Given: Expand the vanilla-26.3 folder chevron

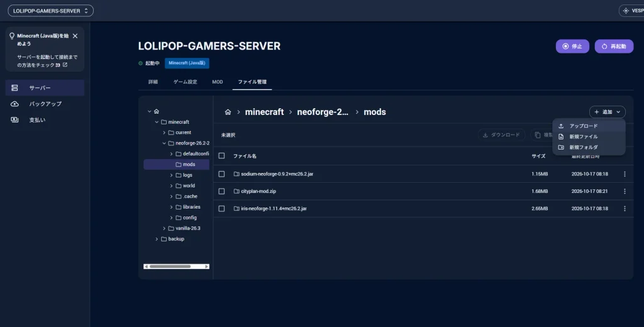Looking at the screenshot, I should click(164, 228).
